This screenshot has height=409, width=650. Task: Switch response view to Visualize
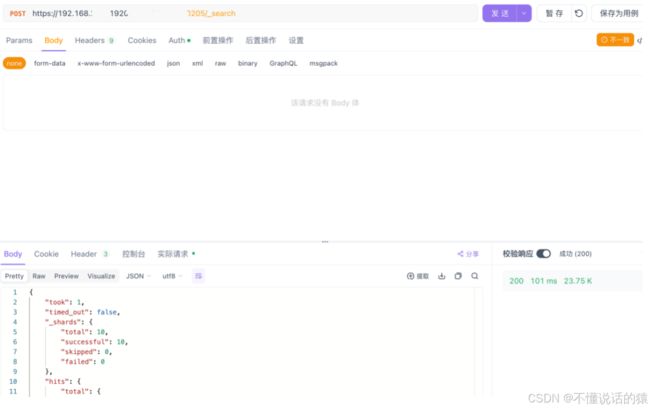click(101, 276)
